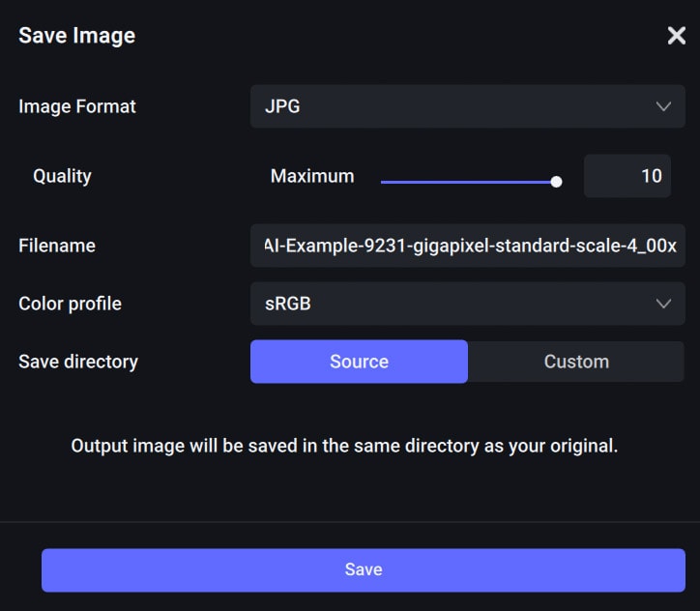Click the Quality slider handle
This screenshot has width=700, height=611.
[x=556, y=182]
